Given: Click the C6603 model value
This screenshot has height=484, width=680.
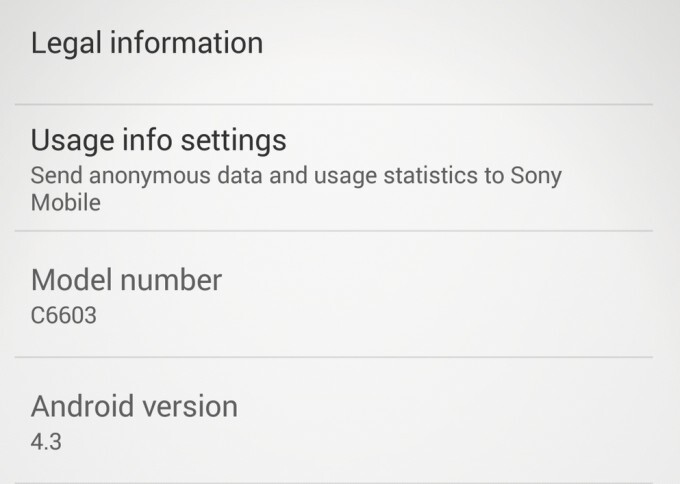Looking at the screenshot, I should tap(64, 317).
